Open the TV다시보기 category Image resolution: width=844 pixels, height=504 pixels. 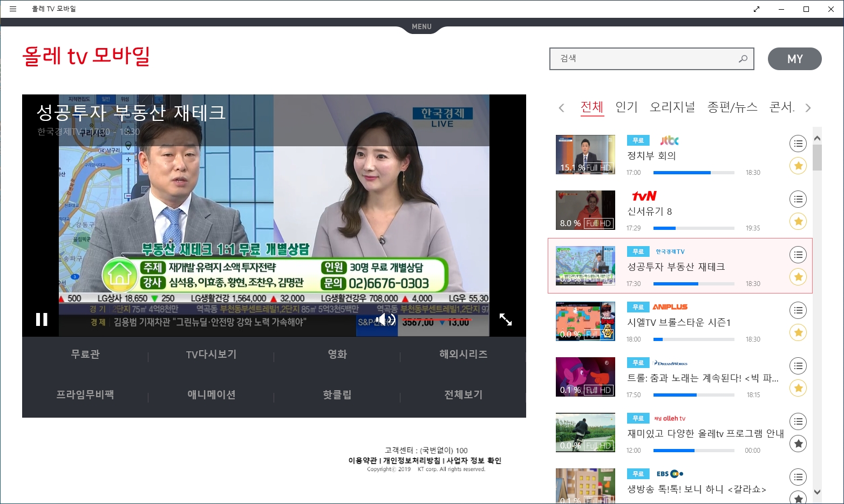[211, 355]
